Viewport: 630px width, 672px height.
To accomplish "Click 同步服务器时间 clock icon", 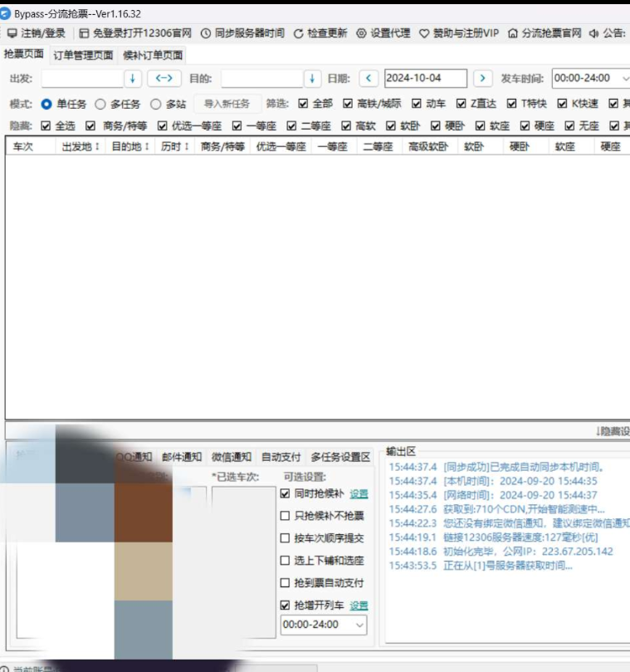I will (x=206, y=33).
